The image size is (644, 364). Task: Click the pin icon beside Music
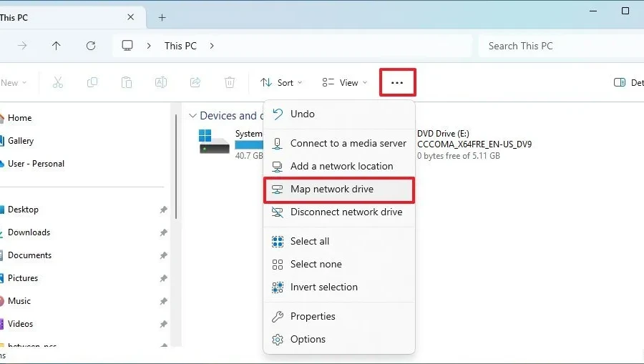pyautogui.click(x=163, y=302)
